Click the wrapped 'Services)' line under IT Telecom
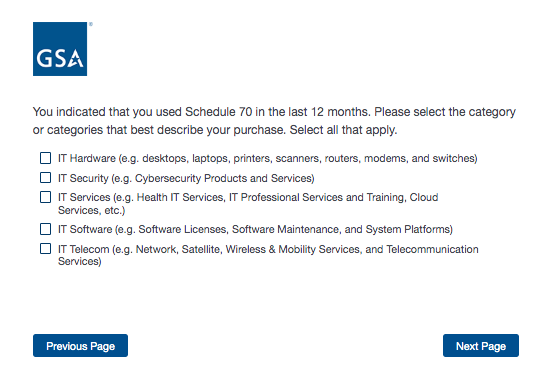Screen dimensions: 557x384 click(80, 261)
